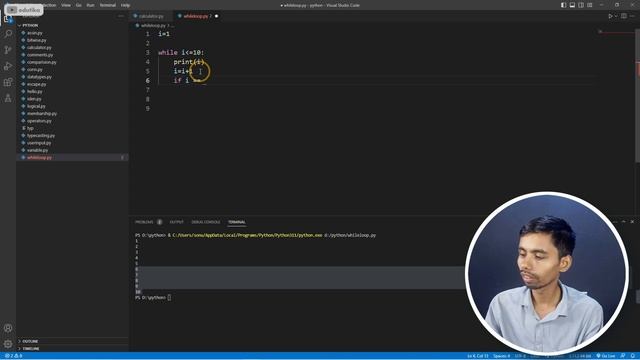Switch to the DEBUG CONSOLE tab

pos(206,222)
